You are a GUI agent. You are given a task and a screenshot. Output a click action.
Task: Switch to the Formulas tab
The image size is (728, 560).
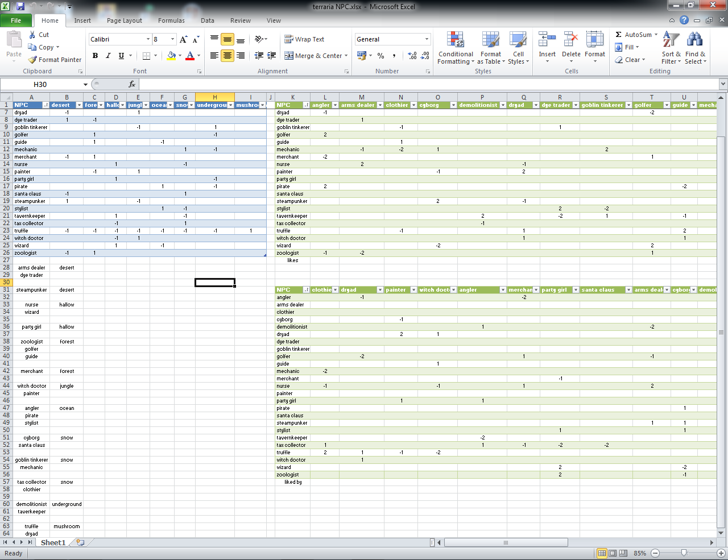171,20
